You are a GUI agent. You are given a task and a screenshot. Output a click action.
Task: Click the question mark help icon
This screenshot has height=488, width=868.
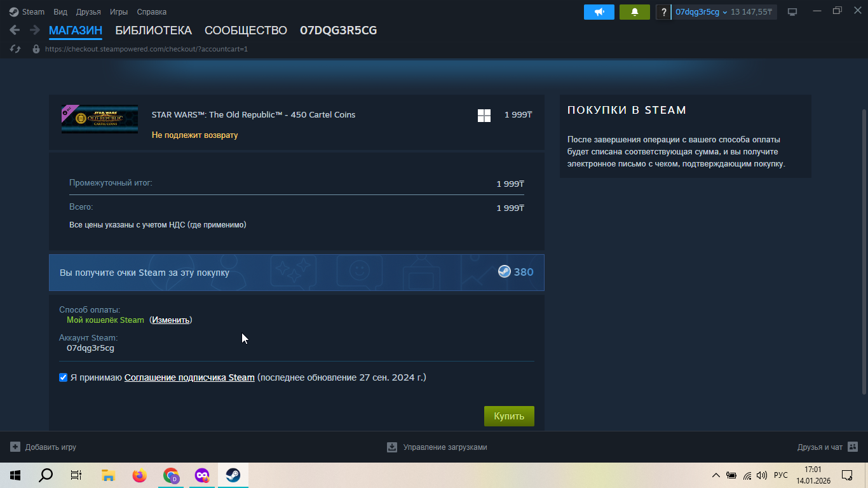point(663,12)
